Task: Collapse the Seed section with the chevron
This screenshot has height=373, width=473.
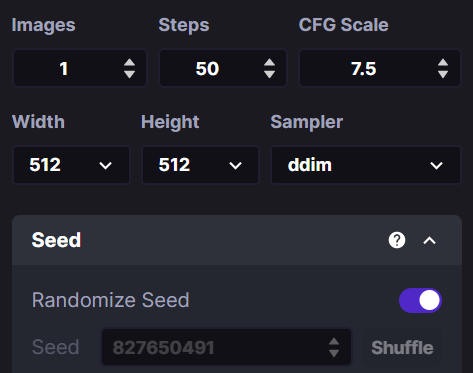Action: click(x=429, y=240)
